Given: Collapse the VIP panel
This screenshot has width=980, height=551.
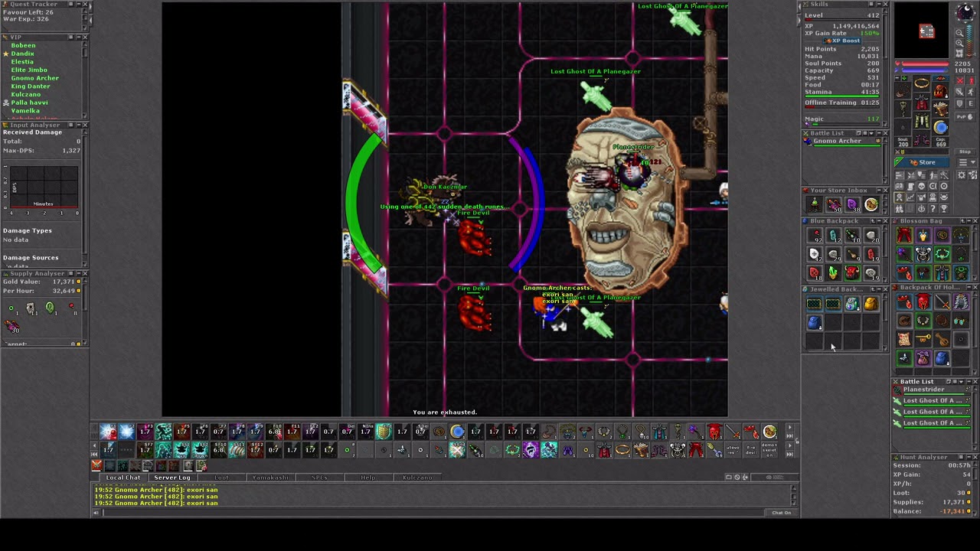Looking at the screenshot, I should pos(77,37).
